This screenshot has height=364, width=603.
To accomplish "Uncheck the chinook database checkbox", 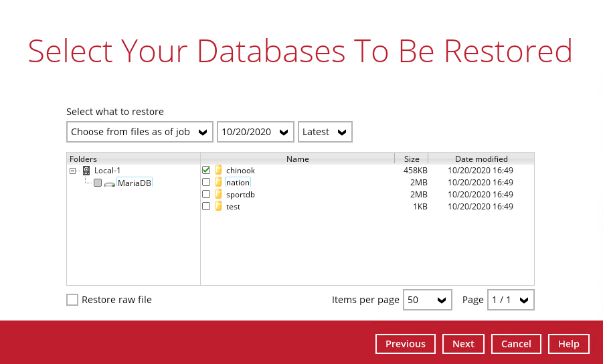I will click(x=206, y=171).
